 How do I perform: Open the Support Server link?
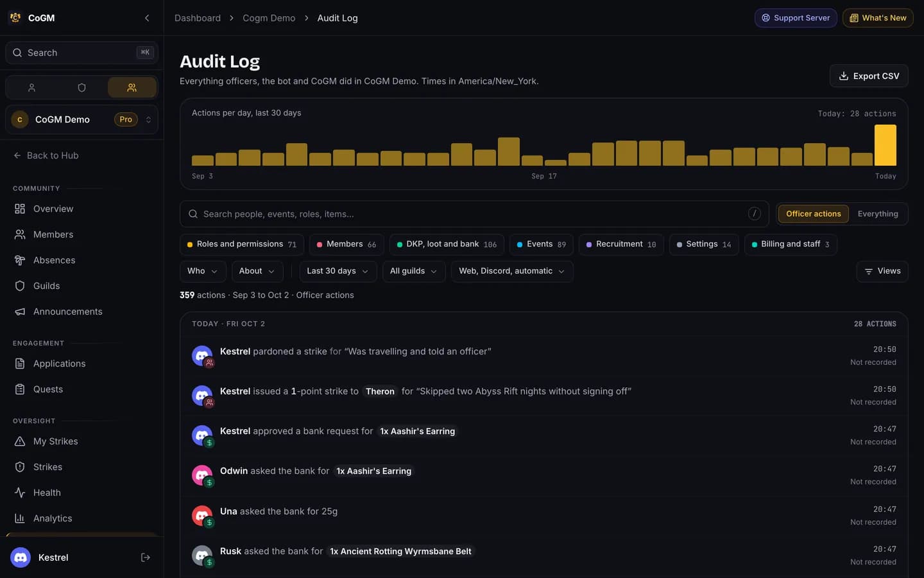pos(796,18)
